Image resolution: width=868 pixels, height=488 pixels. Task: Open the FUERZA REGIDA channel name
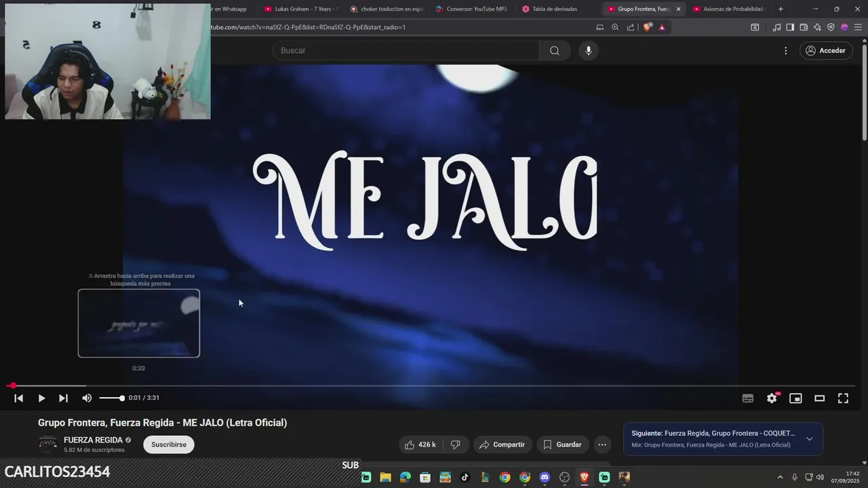coord(93,440)
